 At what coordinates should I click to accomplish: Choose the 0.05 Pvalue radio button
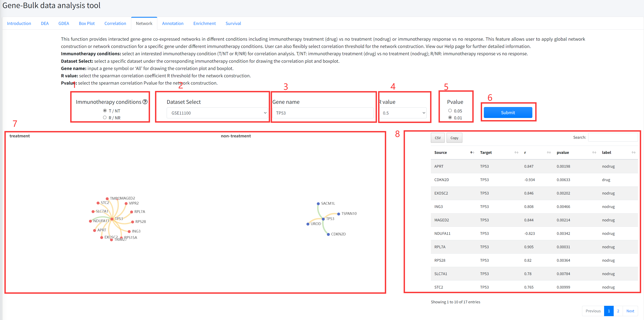[450, 111]
